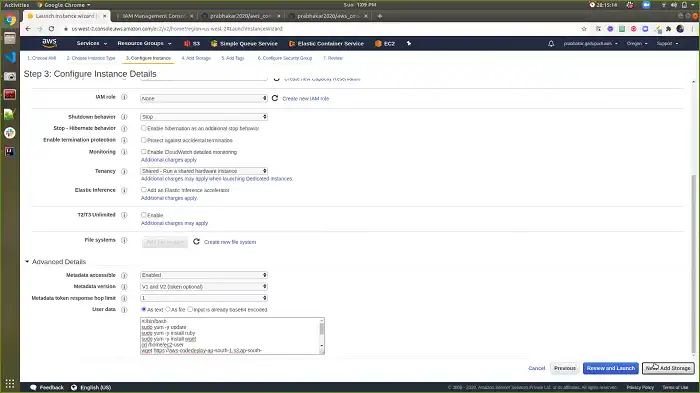Viewport: 700px width, 393px height.
Task: Refresh the file systems list icon
Action: coord(196,242)
